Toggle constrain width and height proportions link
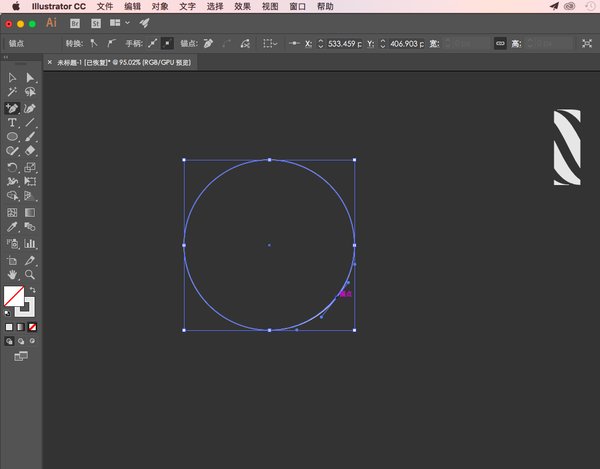This screenshot has height=469, width=600. point(500,44)
